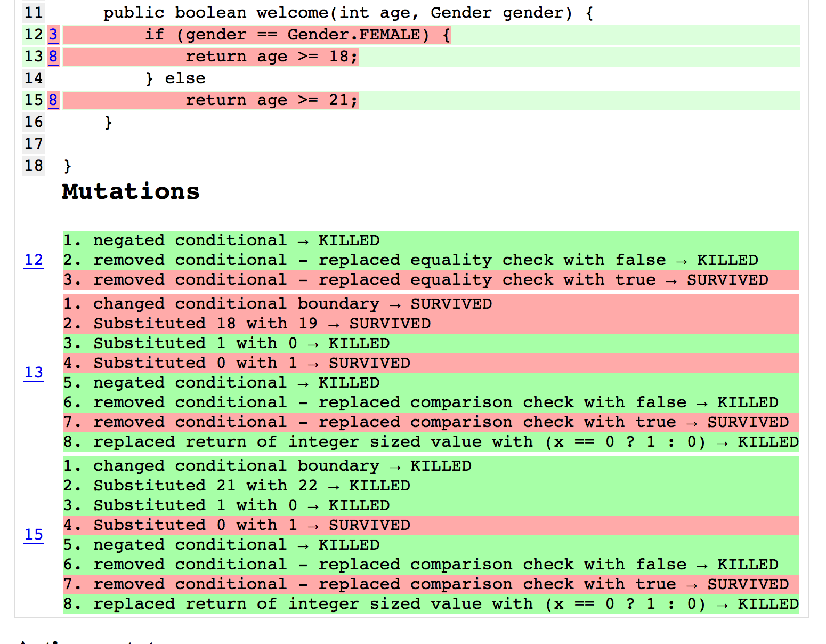Click line number 18 in the gutter
This screenshot has width=826, height=644.
coord(34,166)
